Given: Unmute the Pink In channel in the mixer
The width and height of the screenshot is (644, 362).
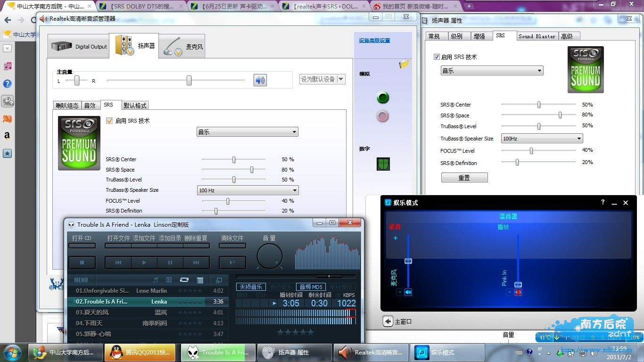Looking at the screenshot, I should 518,292.
